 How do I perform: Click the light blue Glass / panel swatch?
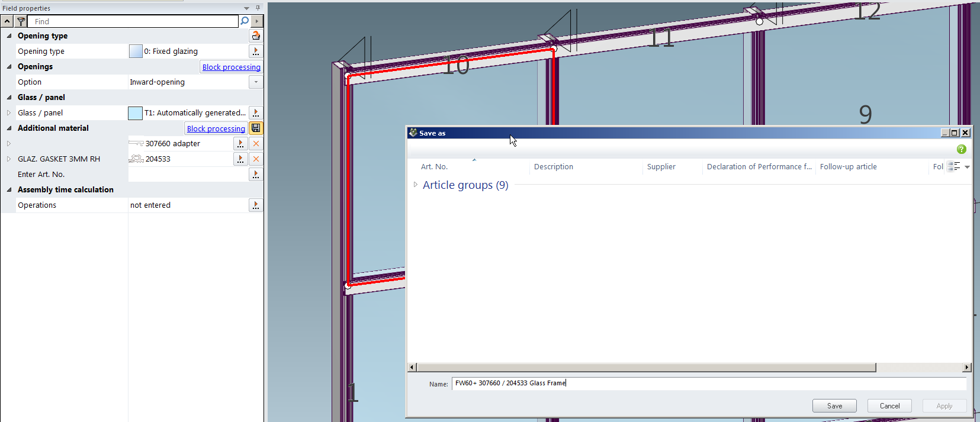point(135,113)
